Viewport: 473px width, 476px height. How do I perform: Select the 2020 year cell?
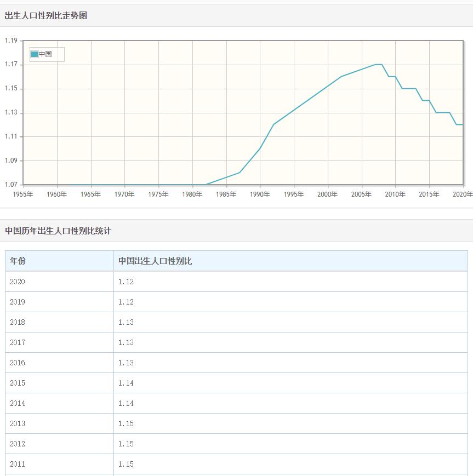pos(60,282)
